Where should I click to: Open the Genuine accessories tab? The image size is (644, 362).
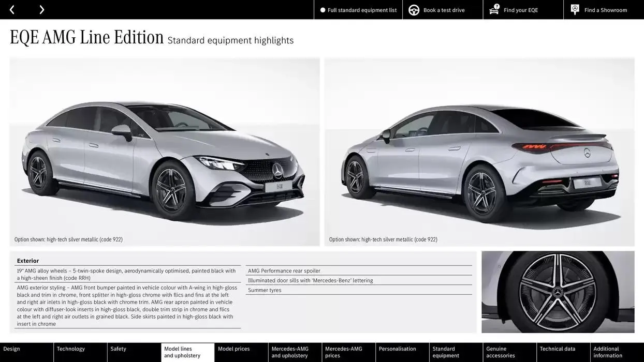(x=510, y=352)
